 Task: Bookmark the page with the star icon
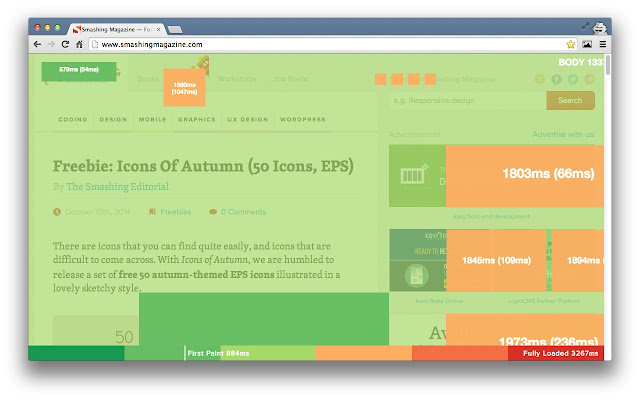tap(571, 44)
